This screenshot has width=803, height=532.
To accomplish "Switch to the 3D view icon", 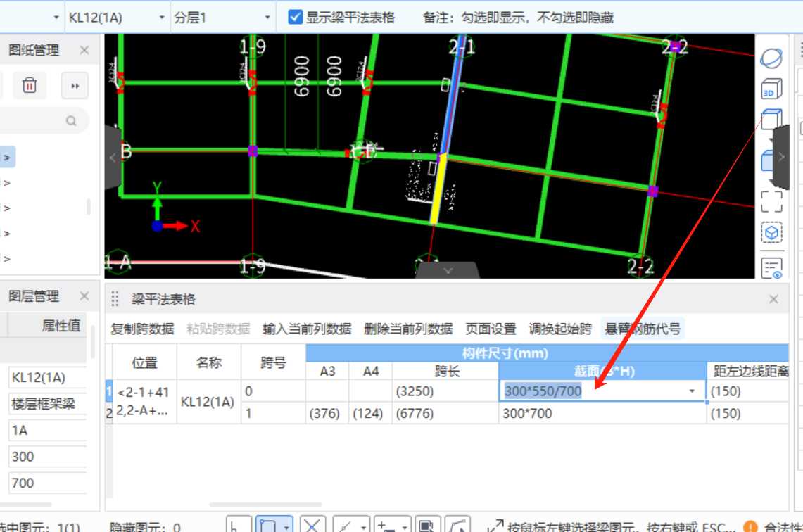I will pos(771,89).
